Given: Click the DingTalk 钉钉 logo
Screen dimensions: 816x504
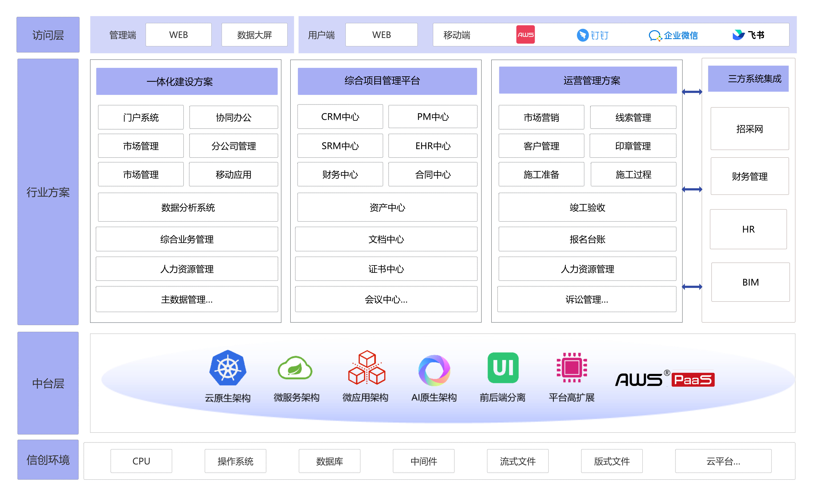Looking at the screenshot, I should point(593,35).
